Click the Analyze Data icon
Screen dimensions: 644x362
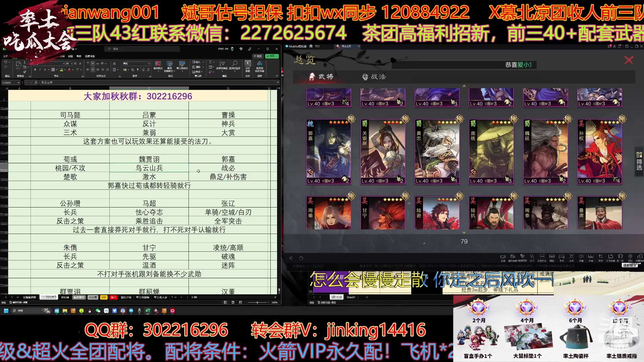[x=248, y=63]
